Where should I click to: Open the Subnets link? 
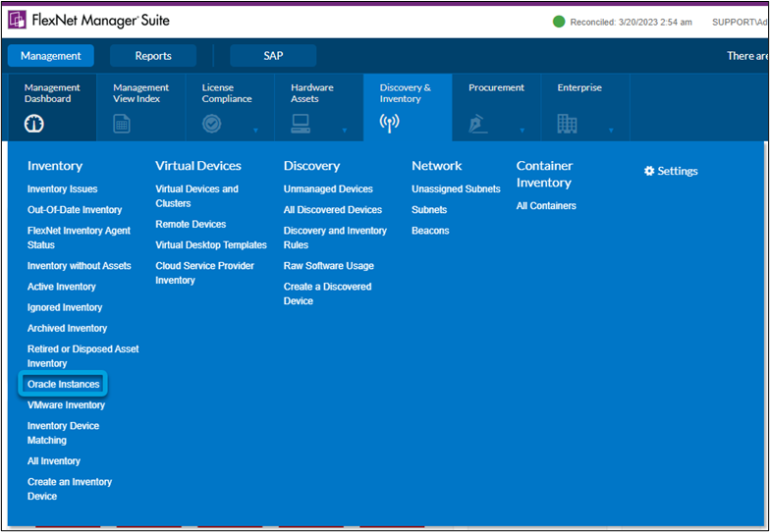[429, 210]
